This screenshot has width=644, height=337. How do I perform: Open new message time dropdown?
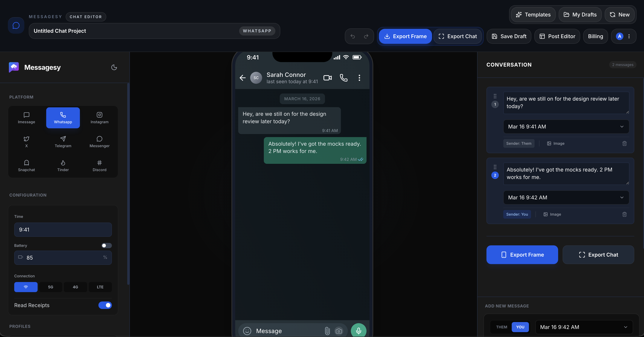(x=584, y=327)
